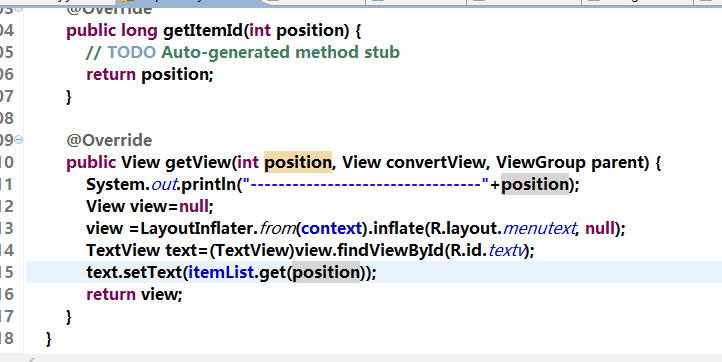
Task: Click the convertView parameter name
Action: [435, 162]
